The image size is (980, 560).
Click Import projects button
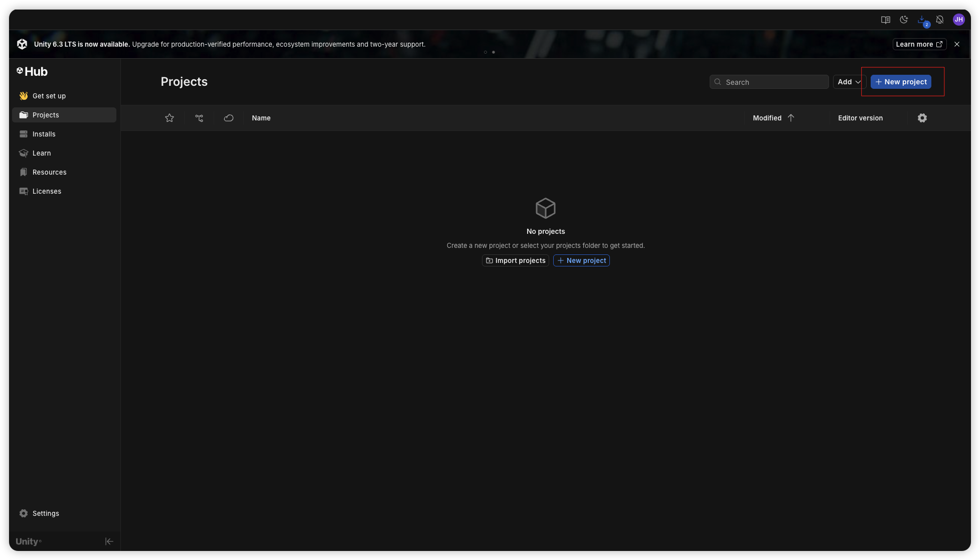click(516, 260)
